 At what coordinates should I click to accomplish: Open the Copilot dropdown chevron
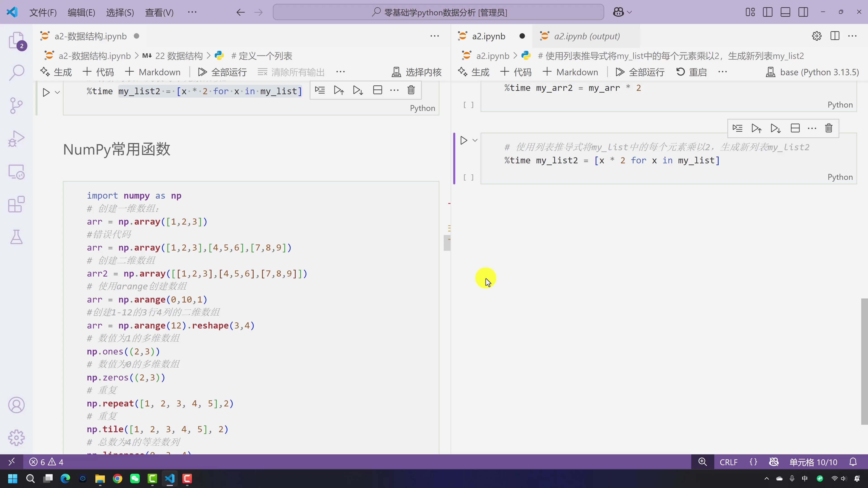(x=630, y=12)
